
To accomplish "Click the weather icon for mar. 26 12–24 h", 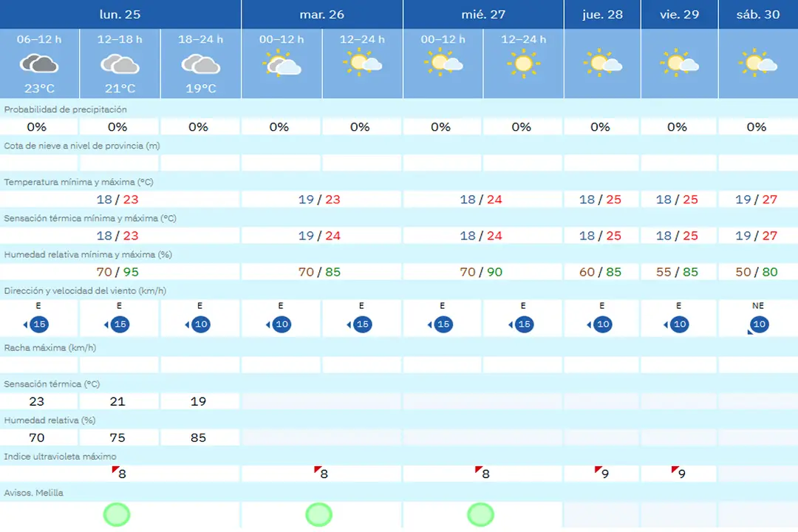I will (x=362, y=63).
